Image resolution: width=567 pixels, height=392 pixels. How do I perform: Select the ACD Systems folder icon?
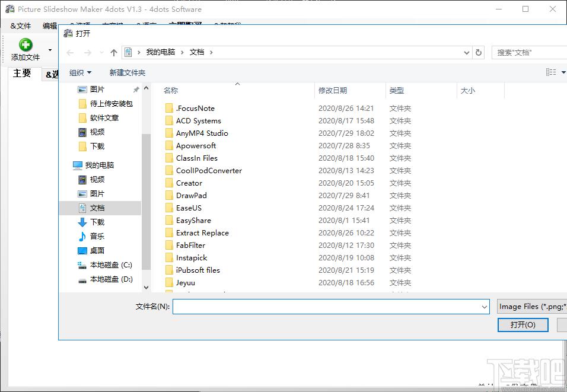[169, 121]
